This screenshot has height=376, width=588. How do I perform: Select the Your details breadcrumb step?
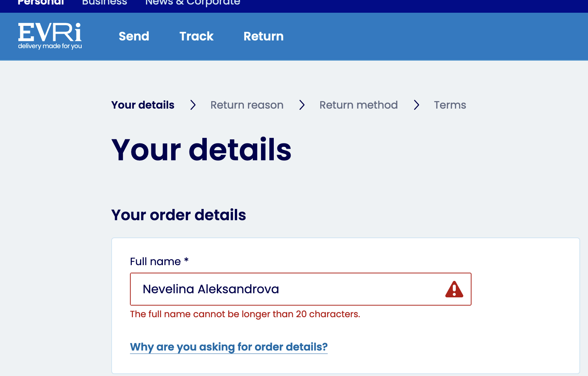coord(143,105)
